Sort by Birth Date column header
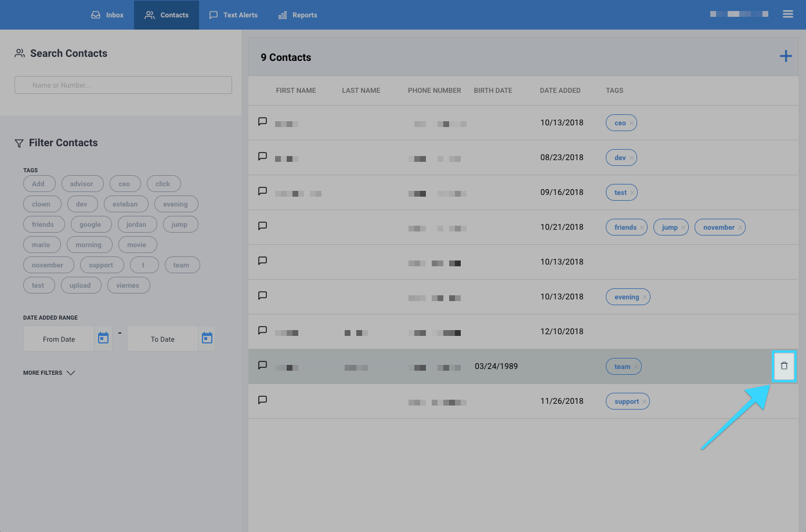 coord(493,91)
